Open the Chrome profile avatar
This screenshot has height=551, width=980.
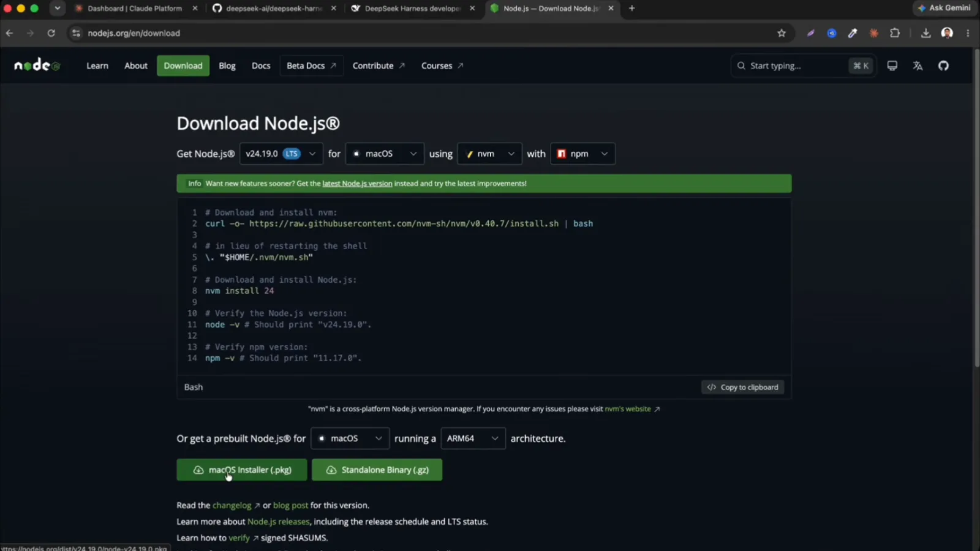pos(947,33)
